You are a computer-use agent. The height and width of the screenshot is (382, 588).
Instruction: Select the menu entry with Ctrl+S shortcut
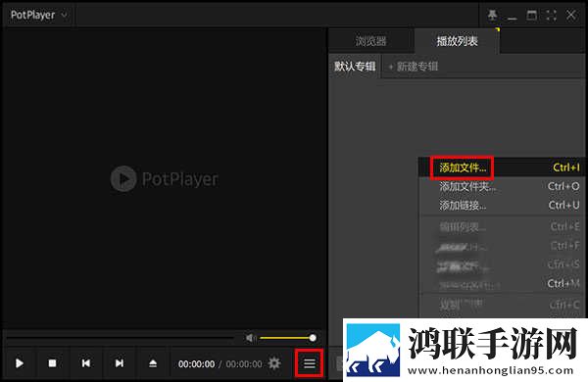pos(502,265)
